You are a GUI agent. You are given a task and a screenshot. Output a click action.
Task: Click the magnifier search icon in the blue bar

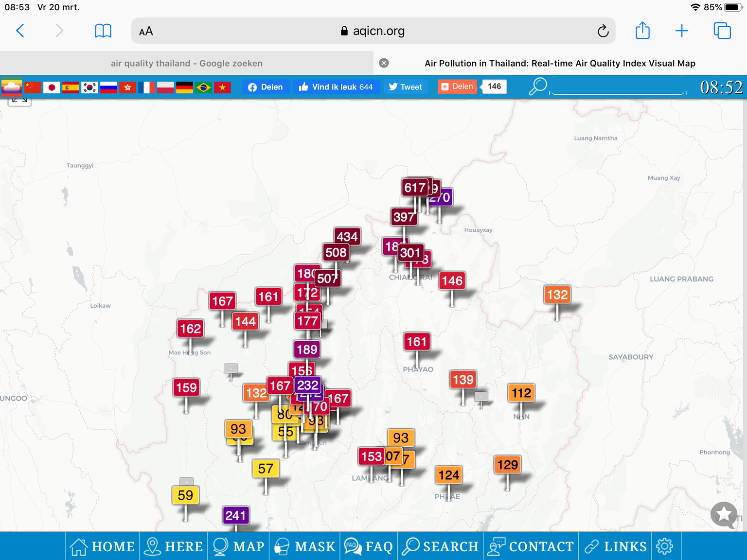[537, 87]
